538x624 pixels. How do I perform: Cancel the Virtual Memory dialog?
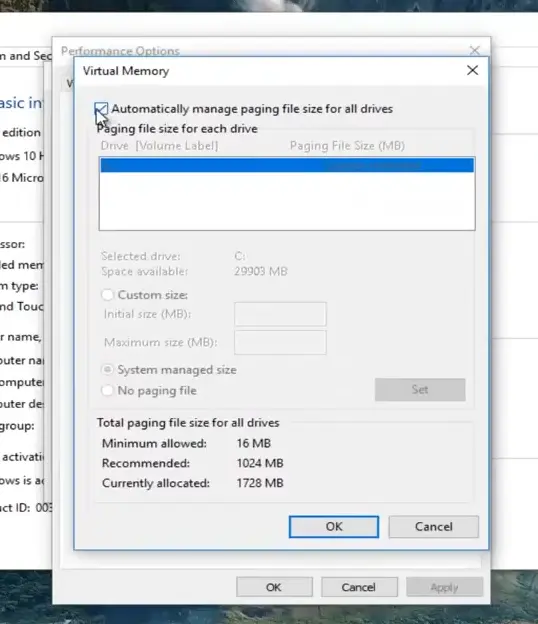click(433, 526)
